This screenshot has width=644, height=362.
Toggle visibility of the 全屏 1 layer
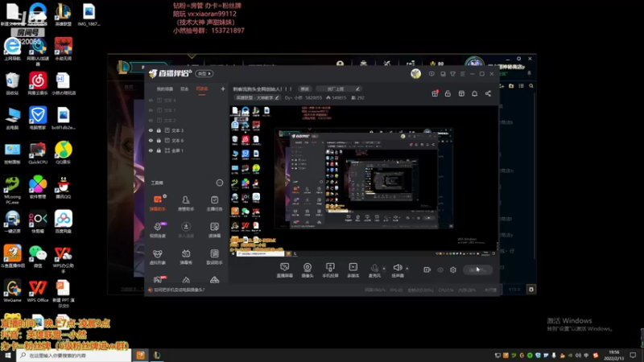[x=151, y=150]
